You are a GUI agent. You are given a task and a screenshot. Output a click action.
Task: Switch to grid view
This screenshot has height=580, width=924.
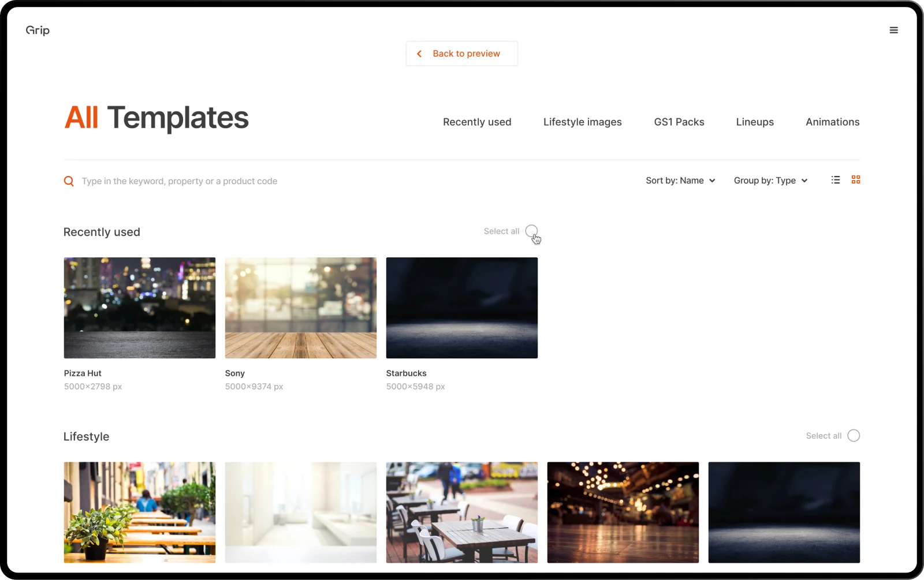pos(856,180)
